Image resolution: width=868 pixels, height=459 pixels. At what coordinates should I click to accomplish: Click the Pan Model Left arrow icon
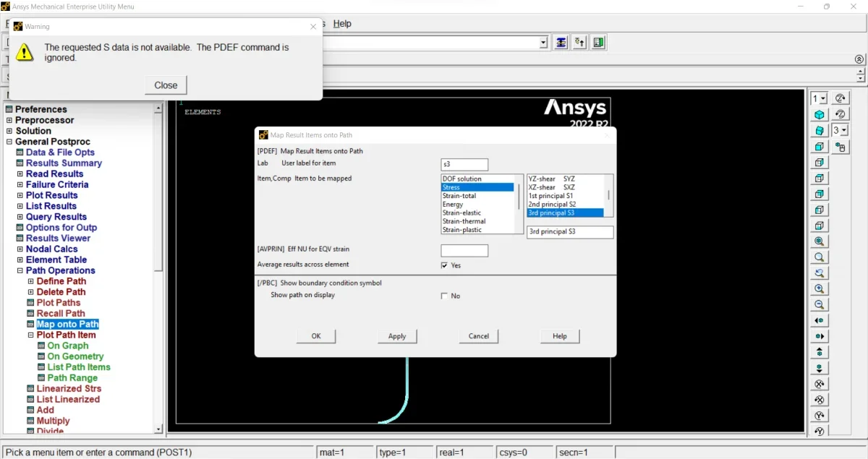tap(819, 320)
